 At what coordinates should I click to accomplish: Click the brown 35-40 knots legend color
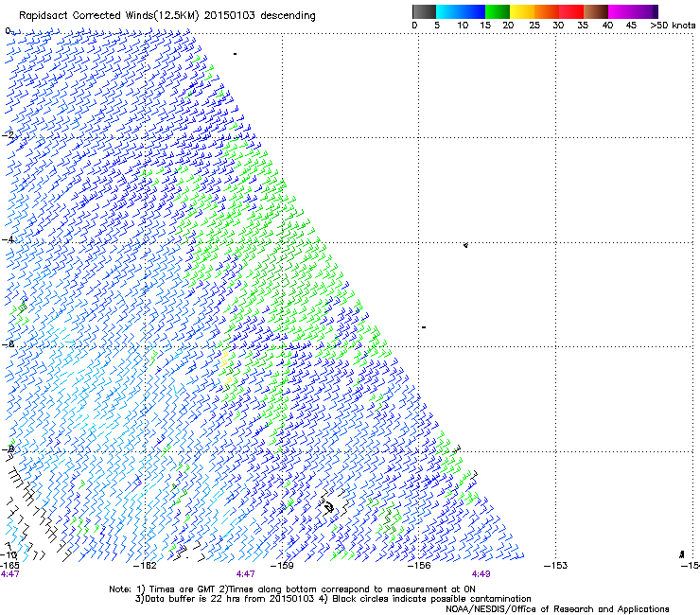click(x=596, y=11)
